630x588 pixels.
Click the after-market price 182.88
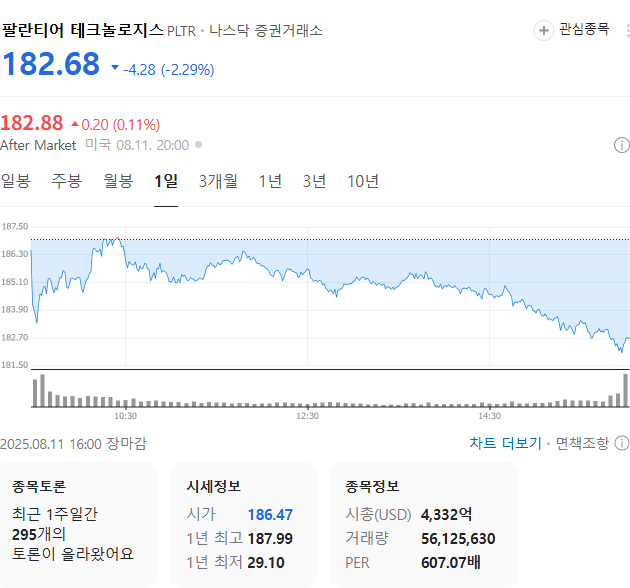[x=32, y=123]
